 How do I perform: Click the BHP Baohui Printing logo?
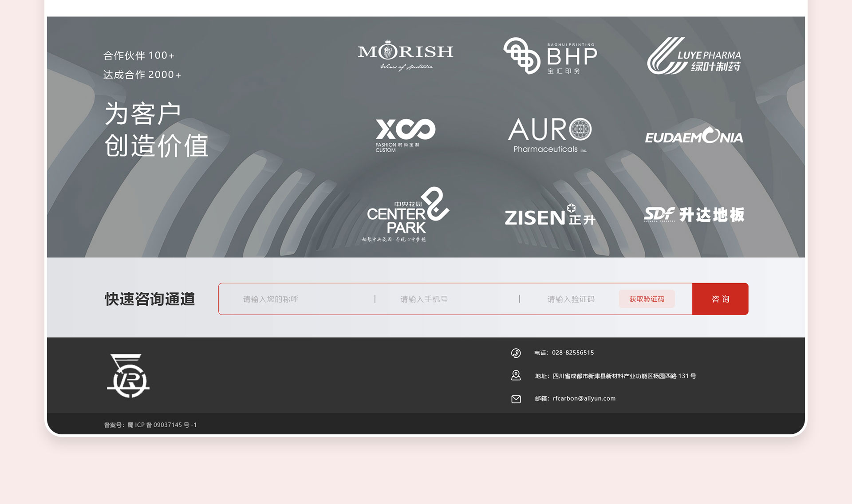[550, 56]
